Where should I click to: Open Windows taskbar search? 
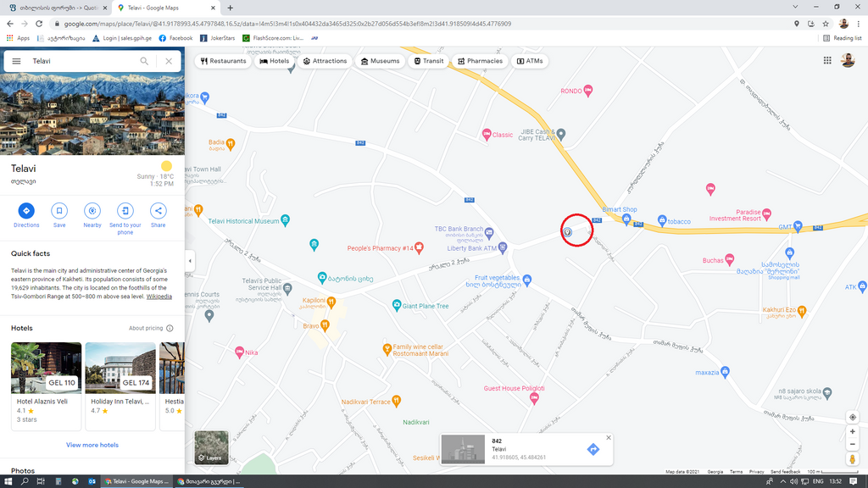click(25, 481)
